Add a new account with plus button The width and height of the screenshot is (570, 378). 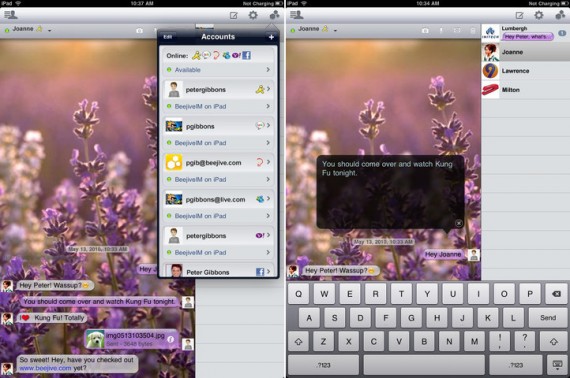[271, 37]
